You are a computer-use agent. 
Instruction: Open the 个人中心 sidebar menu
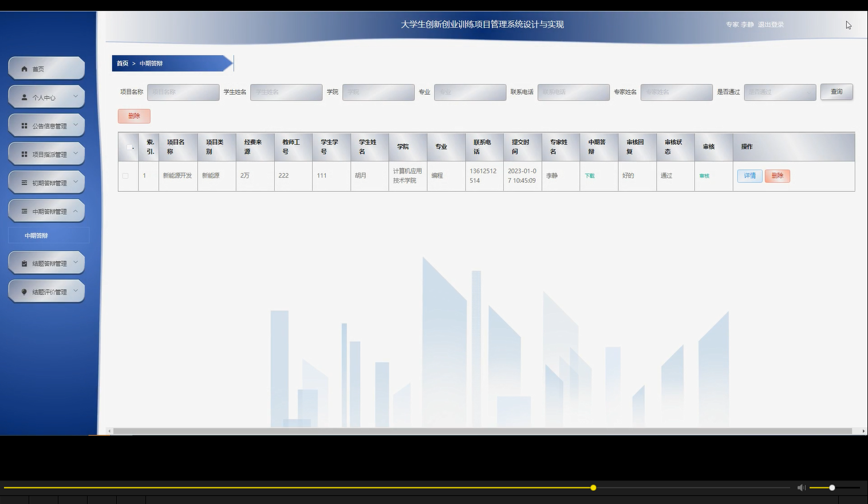click(46, 97)
